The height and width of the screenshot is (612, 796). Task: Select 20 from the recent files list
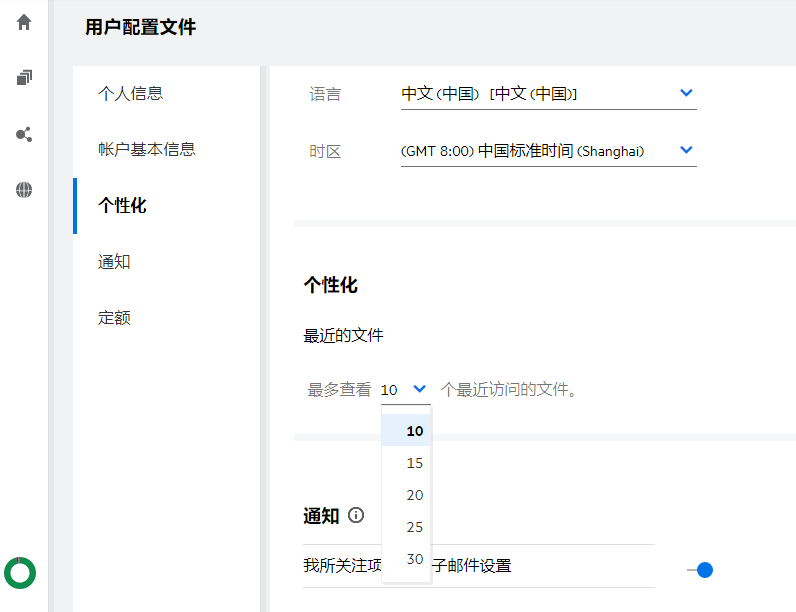414,495
